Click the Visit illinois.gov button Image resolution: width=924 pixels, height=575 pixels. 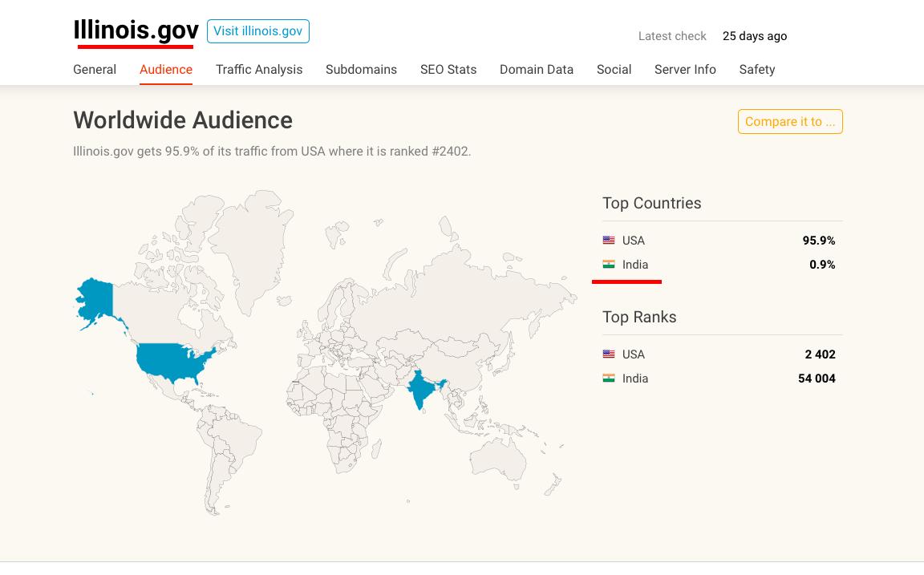click(258, 31)
